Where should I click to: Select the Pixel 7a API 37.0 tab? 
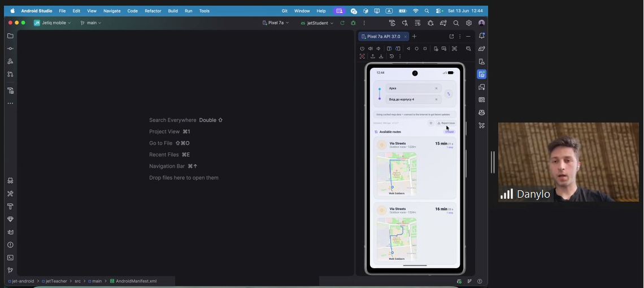(x=383, y=37)
